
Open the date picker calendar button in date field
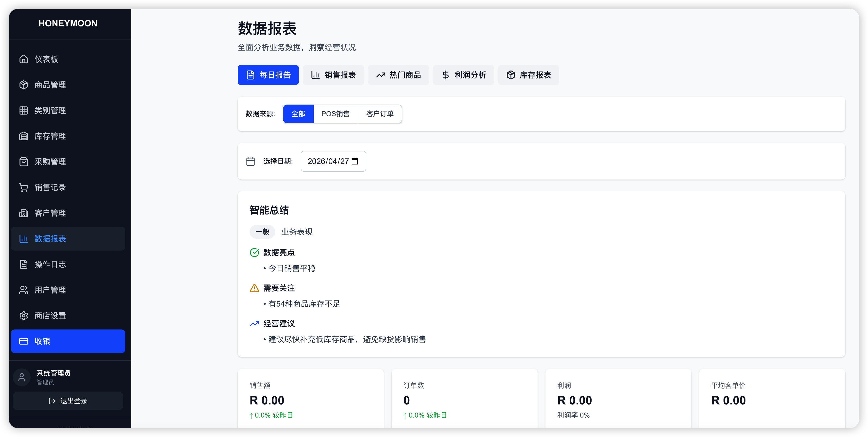click(x=355, y=161)
